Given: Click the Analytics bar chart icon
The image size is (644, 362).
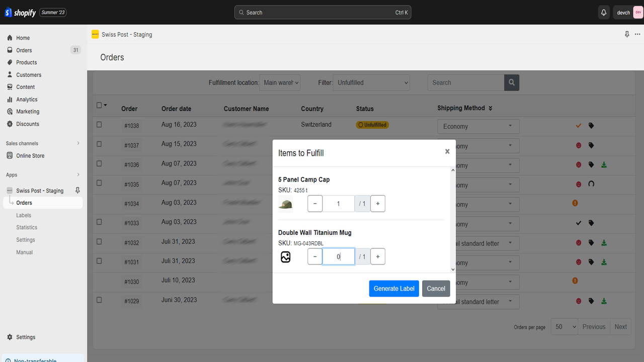Looking at the screenshot, I should [x=10, y=99].
